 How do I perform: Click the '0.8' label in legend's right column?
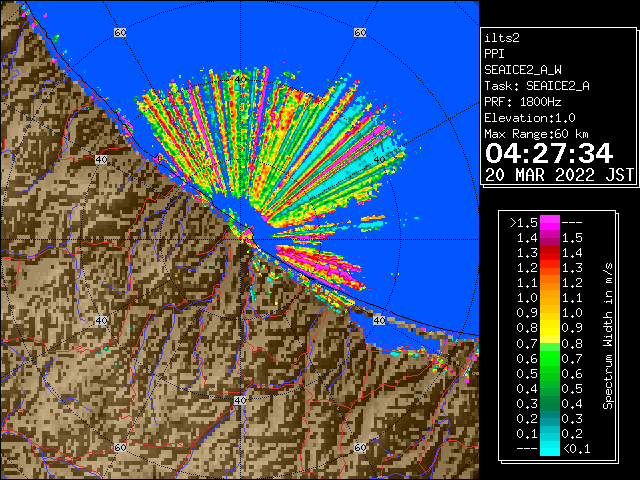tap(572, 344)
